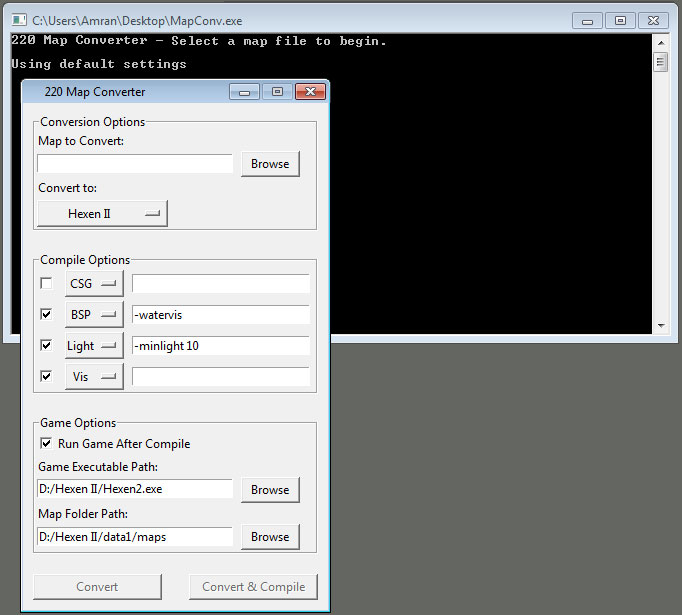Screen dimensions: 682x615
Task: Toggle Run Game After Compile checkbox
Action: point(46,443)
